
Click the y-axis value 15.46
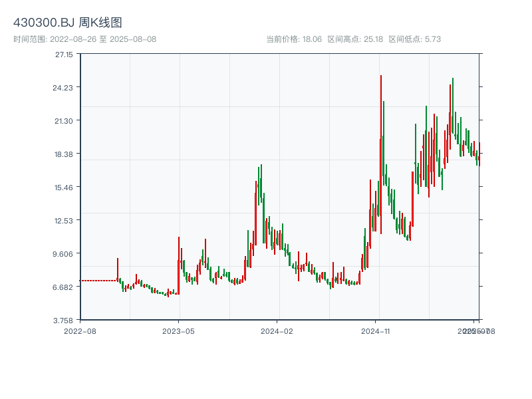[64, 188]
